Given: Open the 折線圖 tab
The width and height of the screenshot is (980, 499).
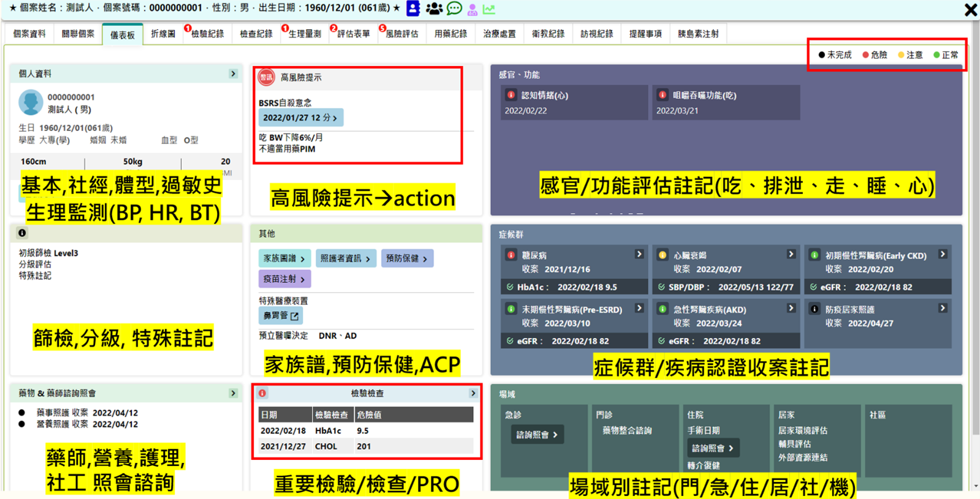Looking at the screenshot, I should coord(163,34).
